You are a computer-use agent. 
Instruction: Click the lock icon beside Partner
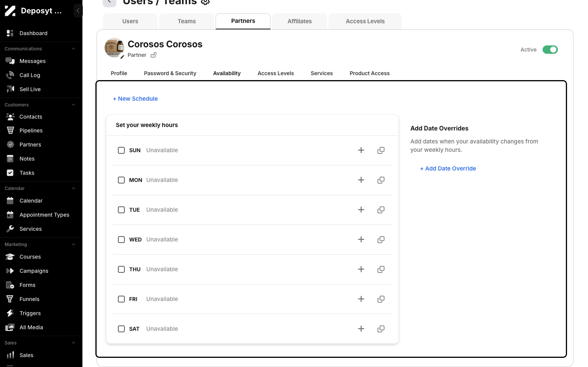point(153,55)
